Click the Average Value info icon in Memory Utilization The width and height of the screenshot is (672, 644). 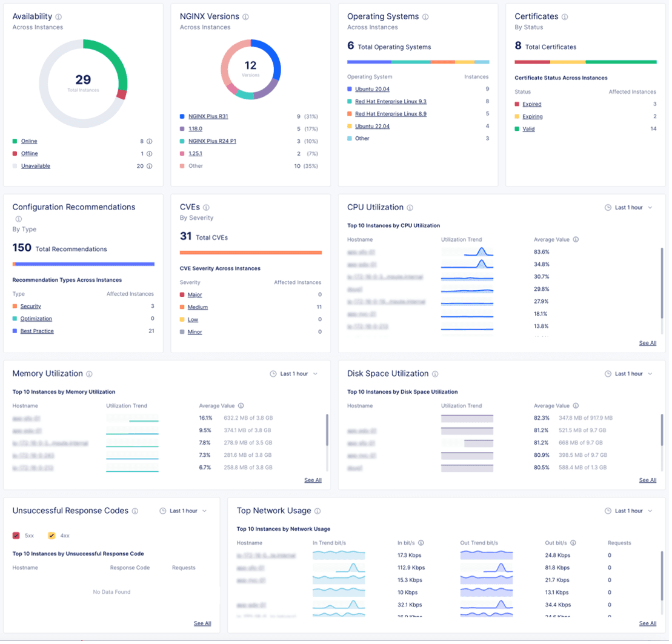click(241, 406)
